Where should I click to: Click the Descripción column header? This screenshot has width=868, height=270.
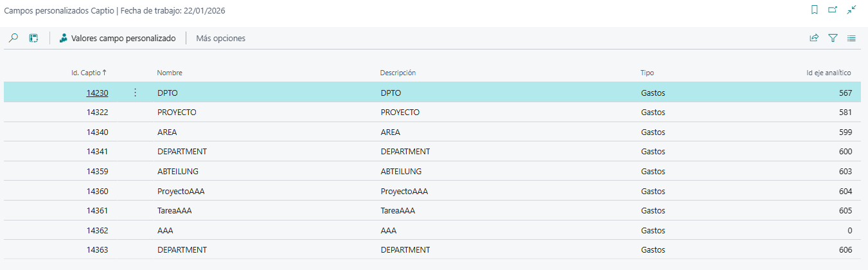click(398, 73)
